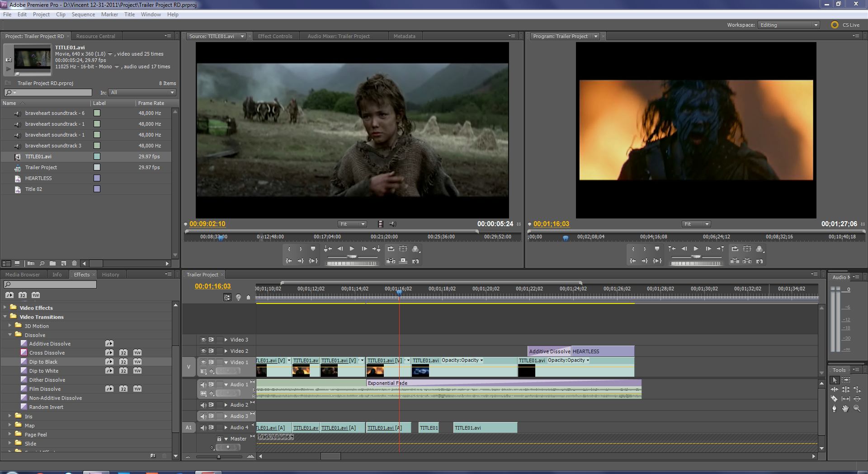Select the Zoom tool in Tools panel

click(x=857, y=408)
